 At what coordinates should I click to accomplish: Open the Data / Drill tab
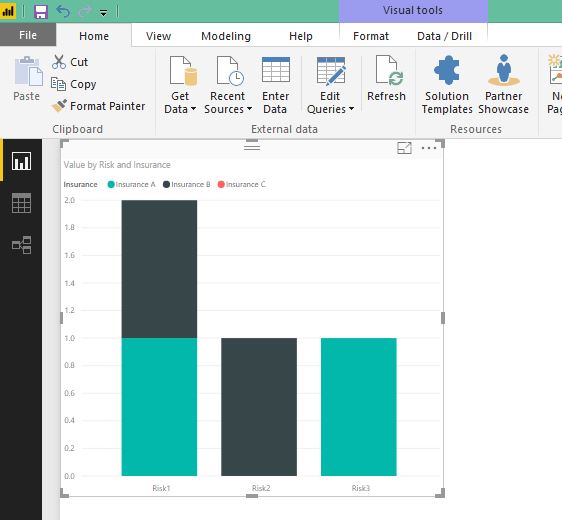click(444, 36)
